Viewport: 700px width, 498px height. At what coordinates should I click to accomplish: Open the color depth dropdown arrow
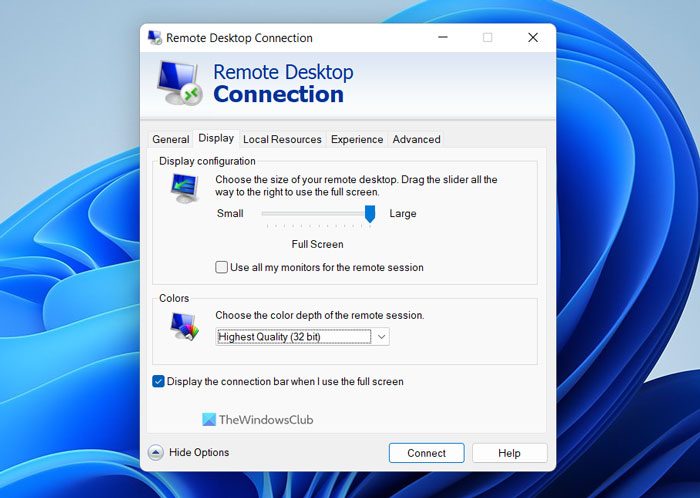click(x=381, y=337)
